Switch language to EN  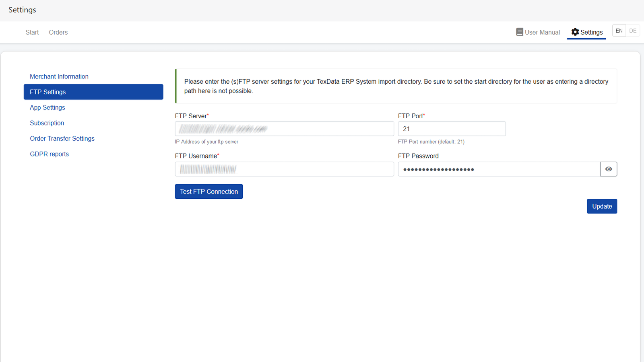pos(619,30)
